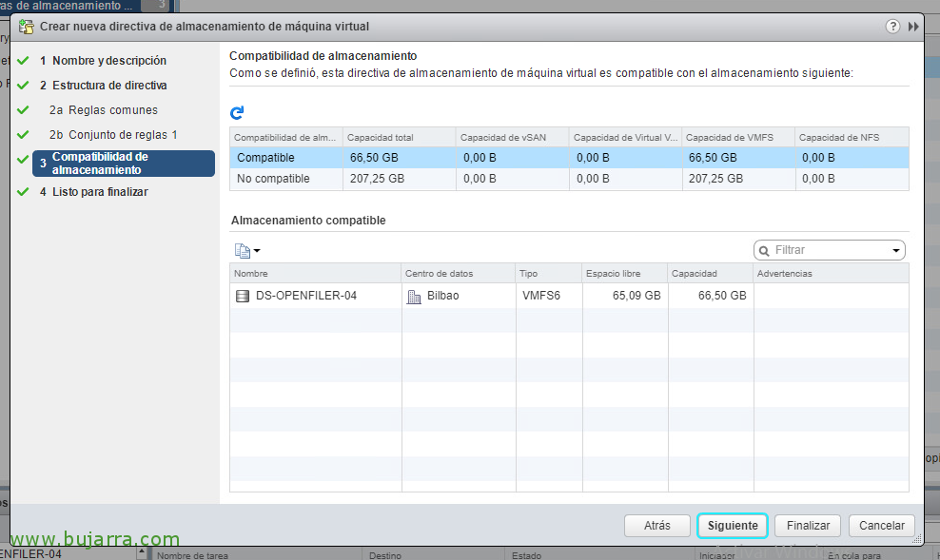Cancel the wizard with Cancelar
This screenshot has width=940, height=560.
coord(881,526)
